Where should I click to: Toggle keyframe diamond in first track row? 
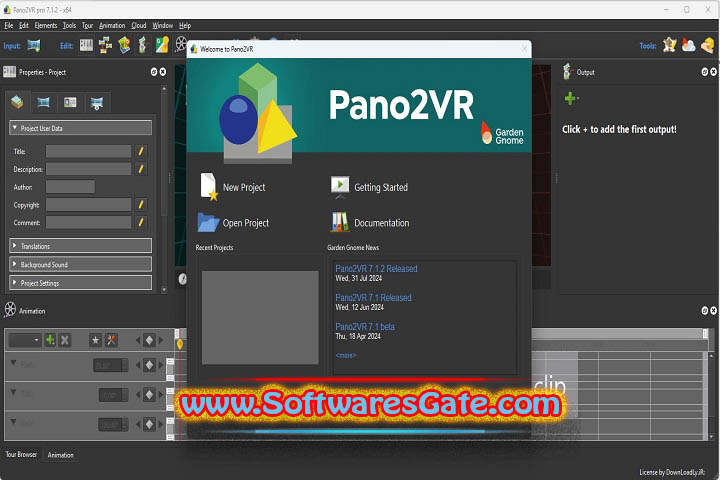click(x=149, y=365)
